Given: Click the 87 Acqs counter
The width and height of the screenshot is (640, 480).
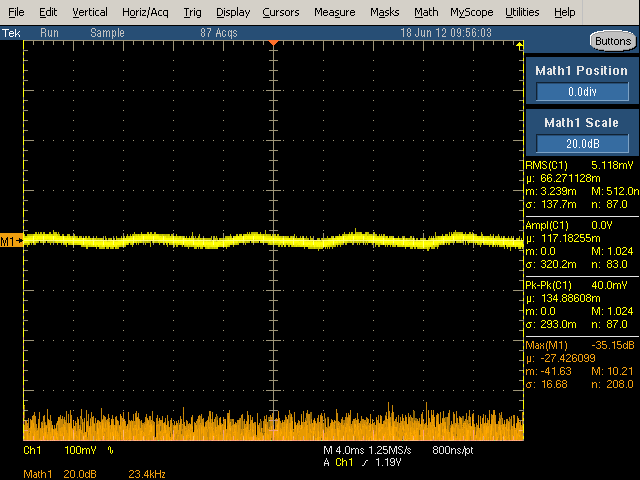Looking at the screenshot, I should [219, 33].
